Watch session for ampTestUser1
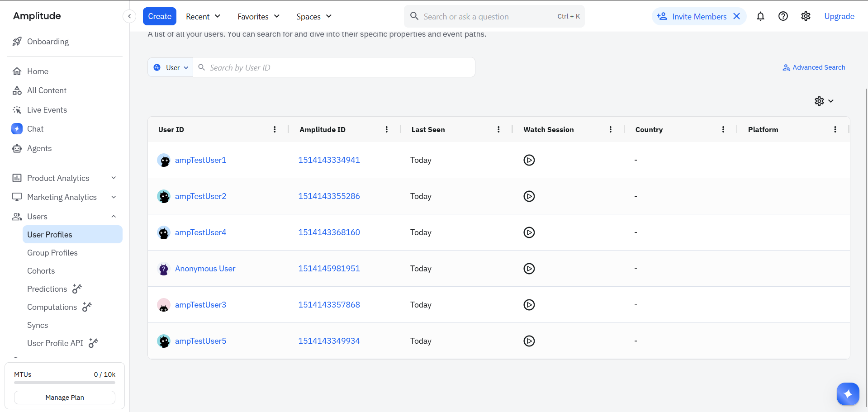Screen dimensions: 868x412 coord(529,160)
